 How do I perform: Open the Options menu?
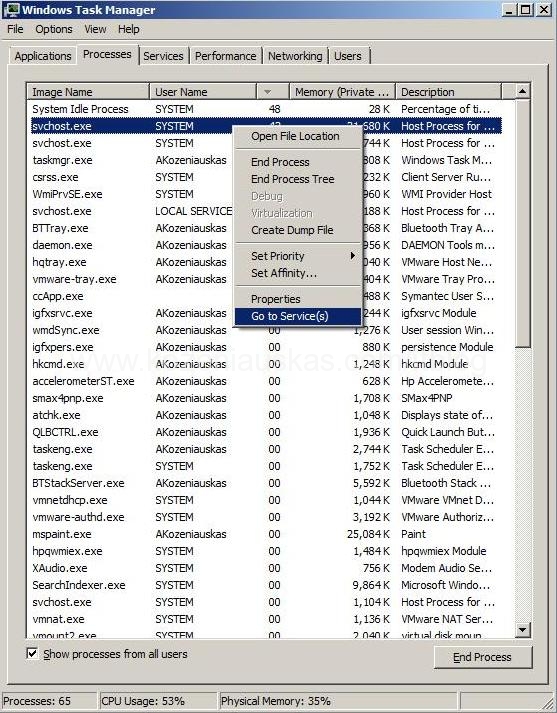(x=54, y=29)
